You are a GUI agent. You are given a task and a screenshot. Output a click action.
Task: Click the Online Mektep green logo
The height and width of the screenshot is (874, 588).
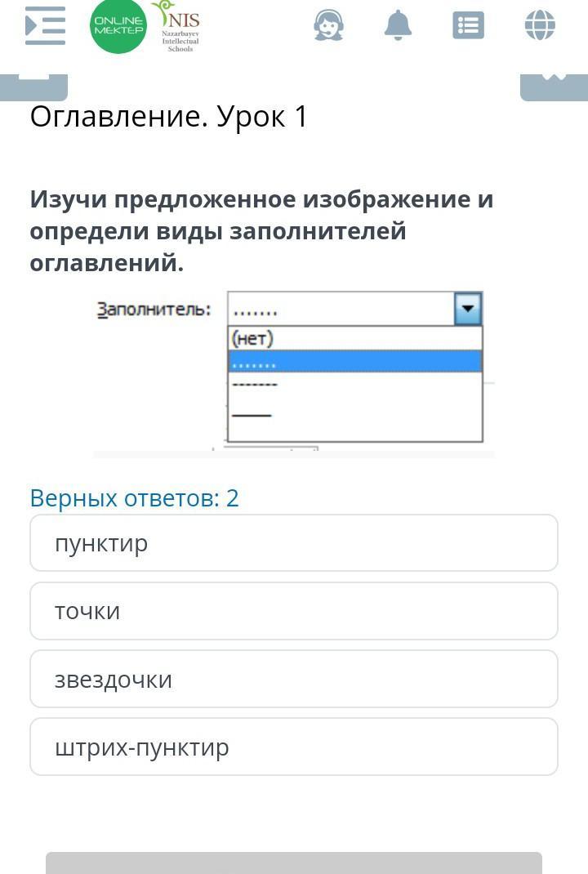point(118,26)
